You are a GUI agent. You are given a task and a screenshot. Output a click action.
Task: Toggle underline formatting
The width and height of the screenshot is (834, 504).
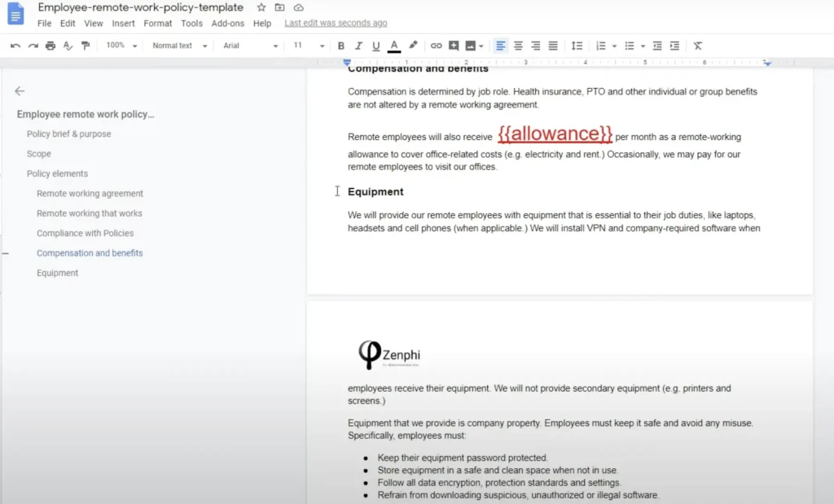coord(376,46)
